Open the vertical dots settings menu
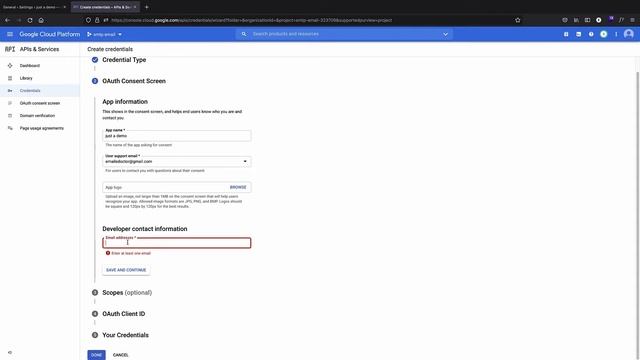Image resolution: width=640 pixels, height=360 pixels. click(616, 34)
